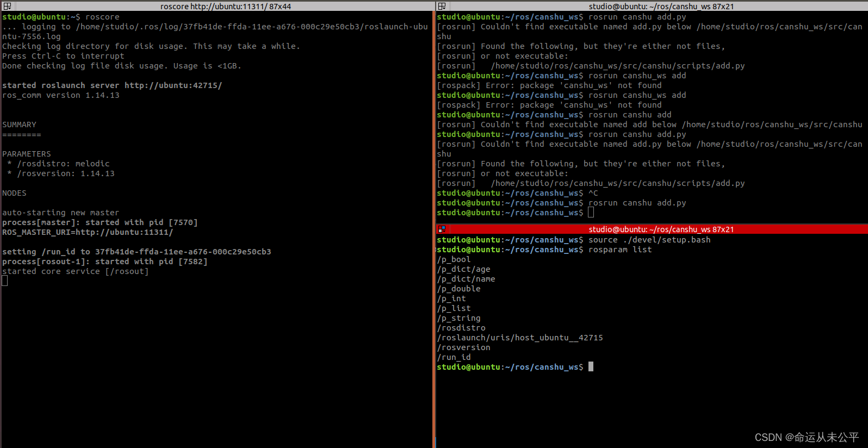Click 'source ./devel/setup.bash' command

click(x=649, y=240)
